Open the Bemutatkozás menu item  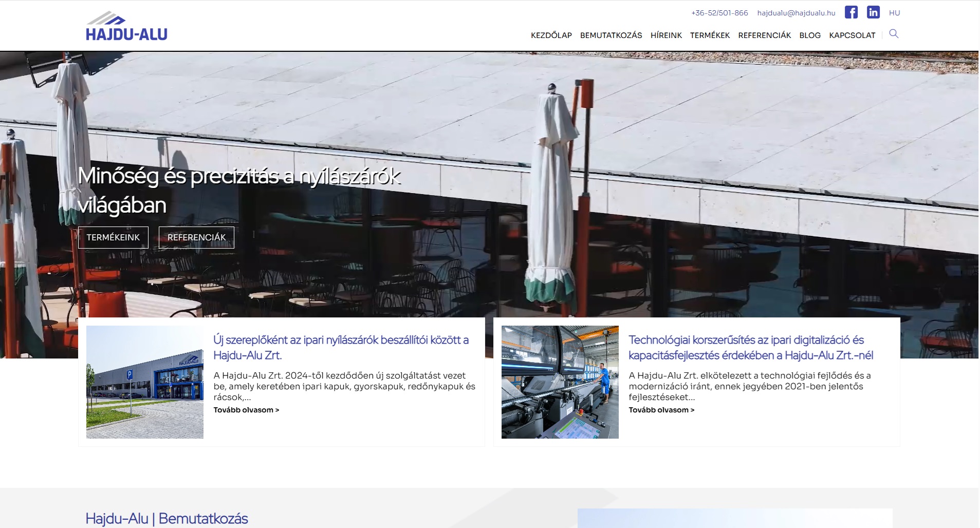611,35
